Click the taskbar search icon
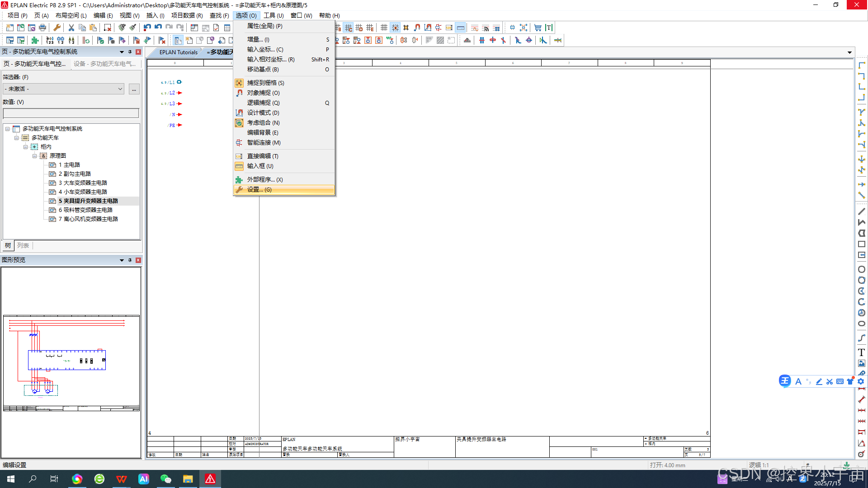Screen dimensions: 868x488 pos(33,479)
